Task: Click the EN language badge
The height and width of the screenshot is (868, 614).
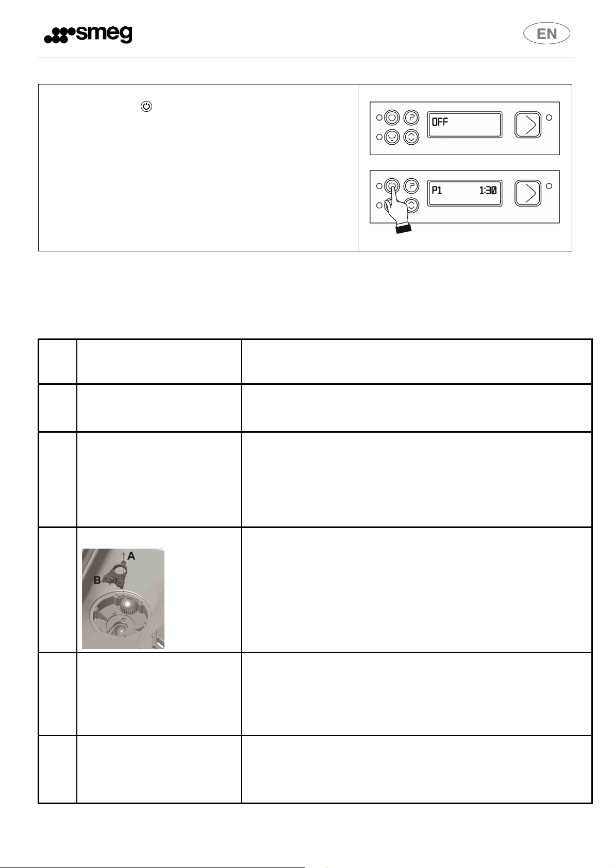Action: tap(547, 34)
